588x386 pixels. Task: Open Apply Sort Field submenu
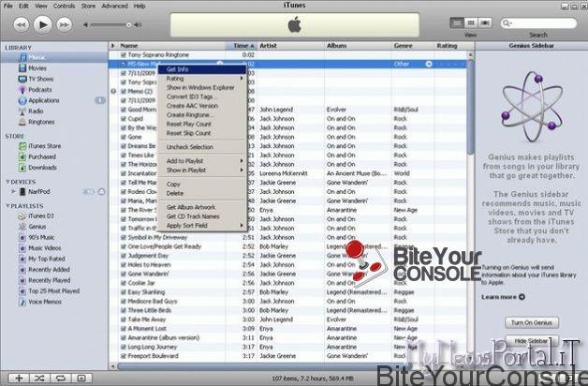pyautogui.click(x=202, y=226)
